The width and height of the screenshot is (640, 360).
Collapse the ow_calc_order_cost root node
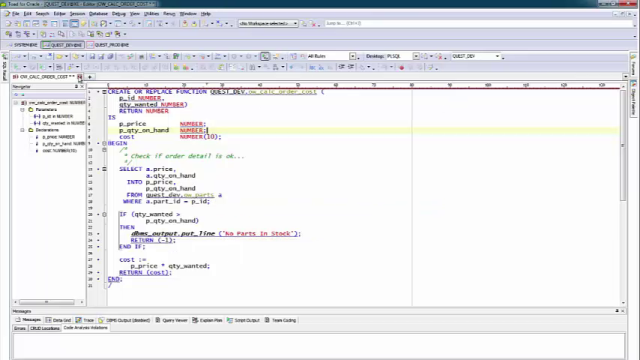pyautogui.click(x=16, y=103)
